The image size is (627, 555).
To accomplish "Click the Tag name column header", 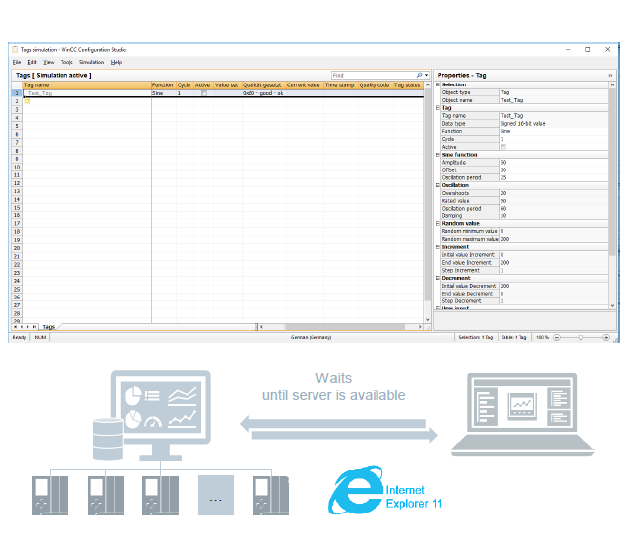I will 86,85.
